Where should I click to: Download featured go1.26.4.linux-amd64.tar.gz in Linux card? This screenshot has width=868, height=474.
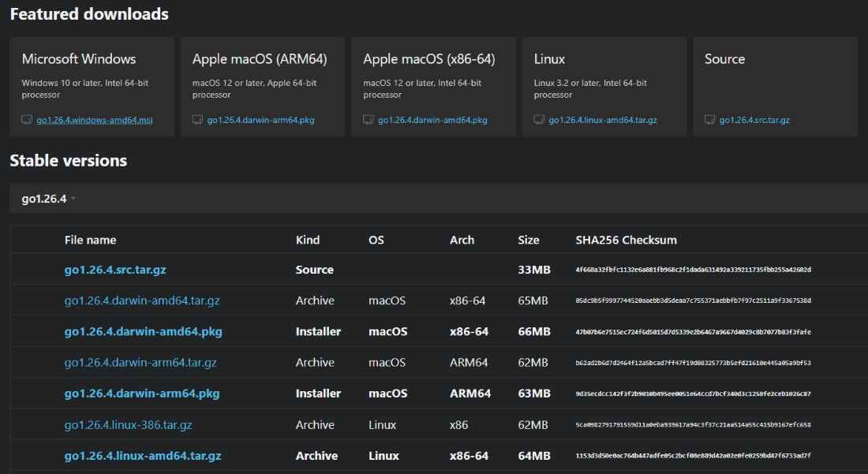[603, 120]
